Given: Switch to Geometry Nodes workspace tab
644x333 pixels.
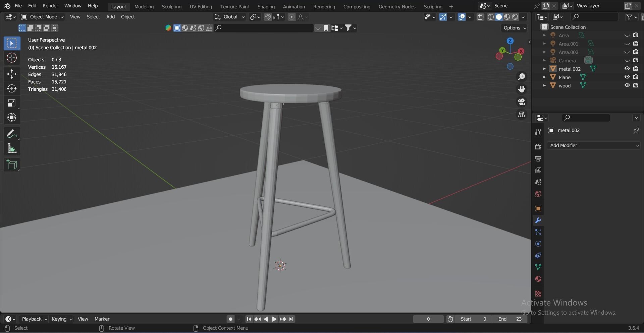Looking at the screenshot, I should (397, 7).
